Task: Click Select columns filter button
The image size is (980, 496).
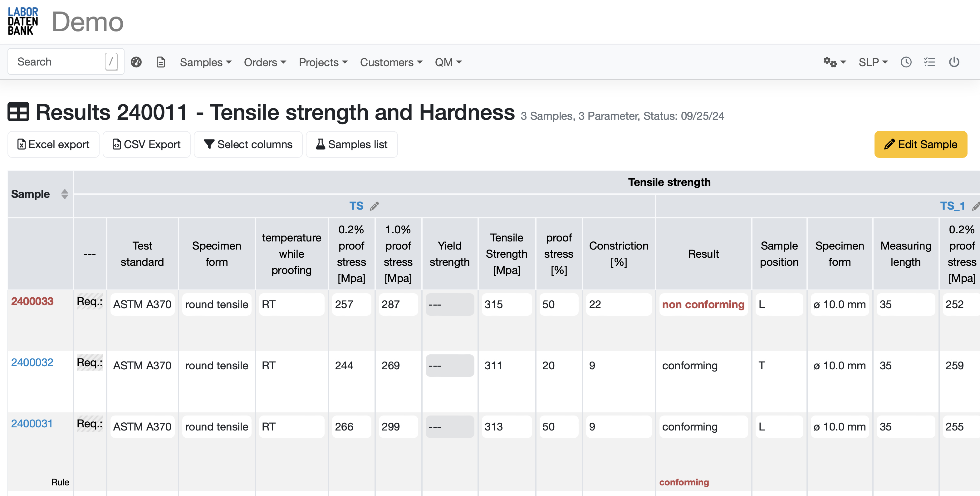Action: click(x=248, y=144)
